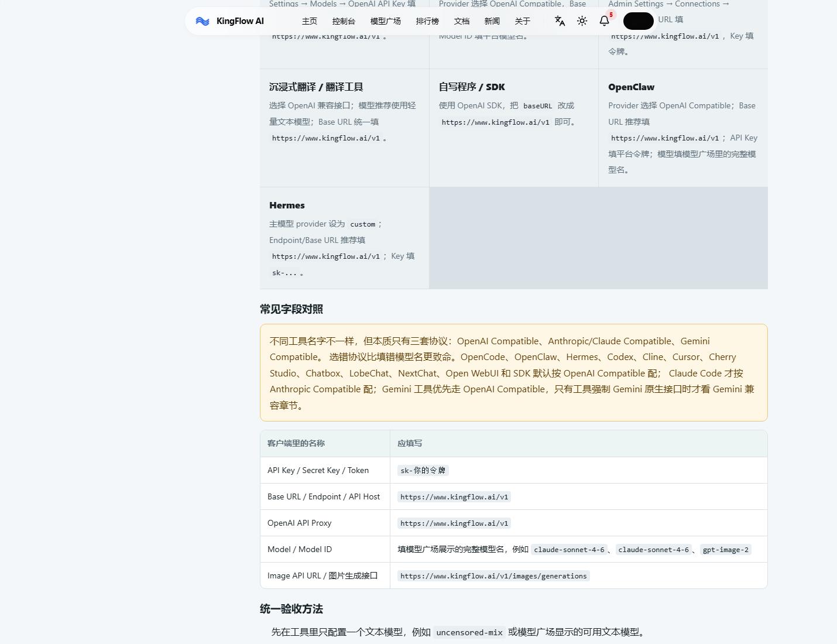The image size is (837, 644).
Task: Open 模型广场 in the navbar
Action: [386, 21]
